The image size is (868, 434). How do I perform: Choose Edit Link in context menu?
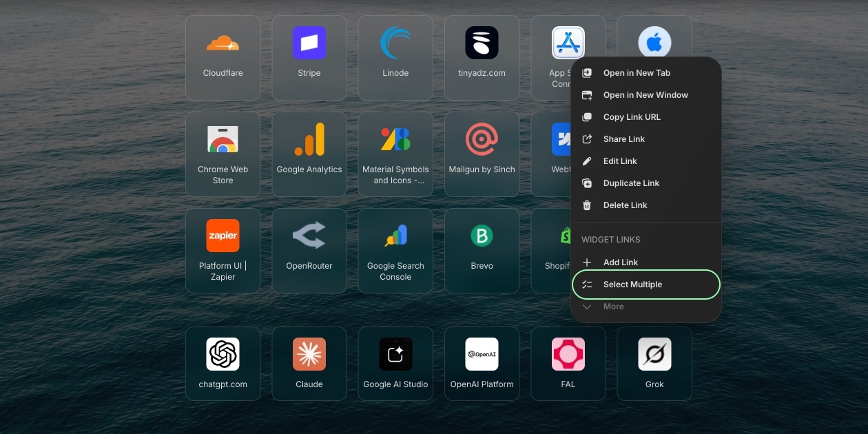tap(646, 161)
